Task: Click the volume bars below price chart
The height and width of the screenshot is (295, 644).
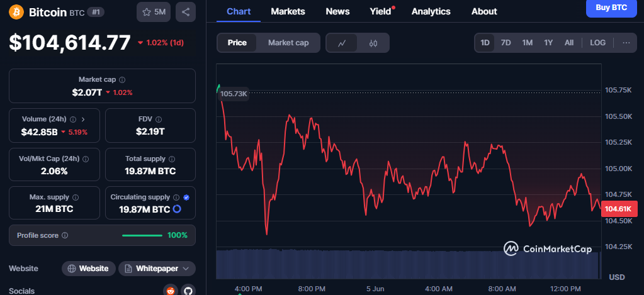Action: [x=407, y=264]
